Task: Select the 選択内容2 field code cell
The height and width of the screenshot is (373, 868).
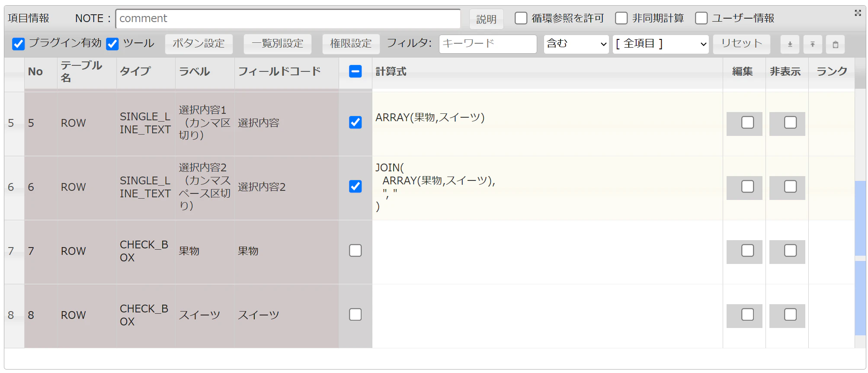Action: (x=287, y=188)
